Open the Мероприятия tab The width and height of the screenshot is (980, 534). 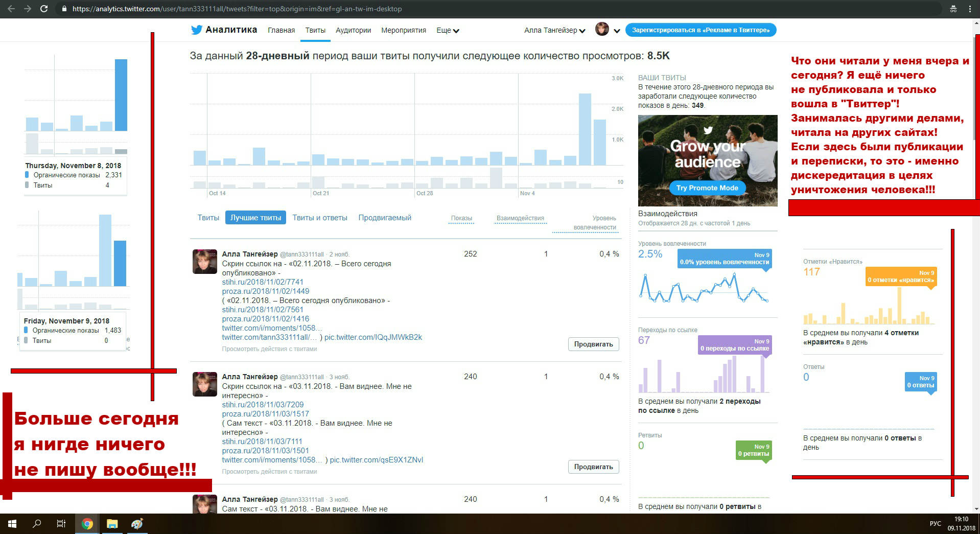(x=404, y=30)
